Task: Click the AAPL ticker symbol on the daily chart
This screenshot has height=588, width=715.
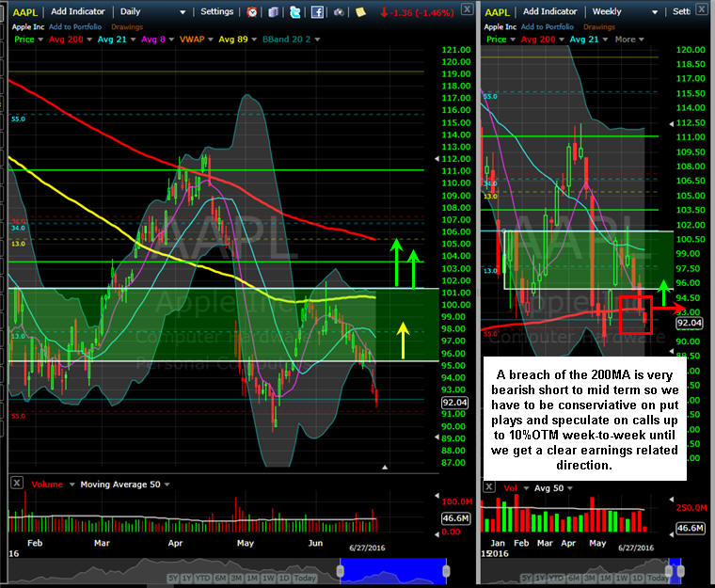Action: pos(24,12)
